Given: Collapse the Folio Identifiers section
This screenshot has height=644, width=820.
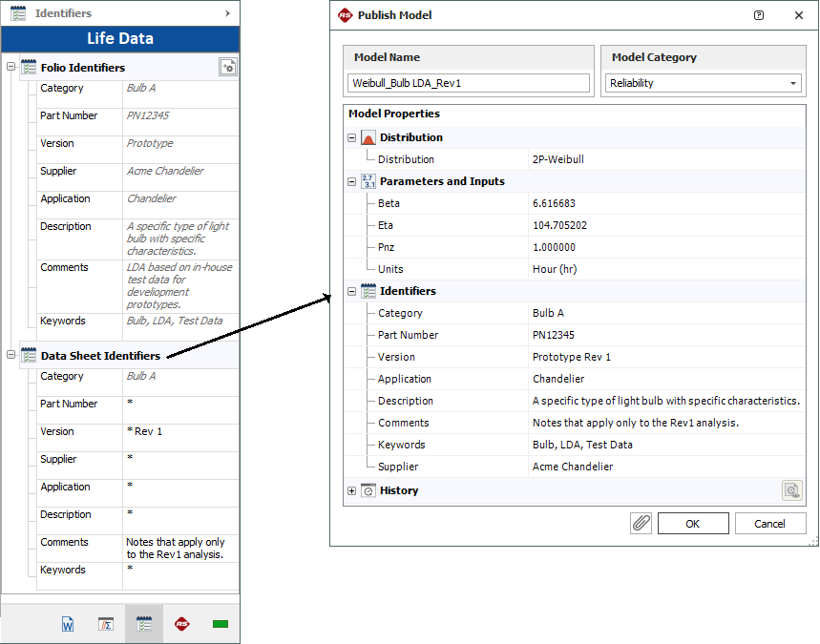Looking at the screenshot, I should click(x=11, y=68).
